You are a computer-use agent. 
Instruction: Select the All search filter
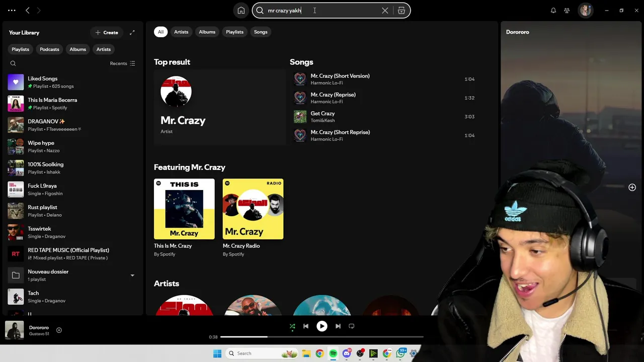click(160, 32)
